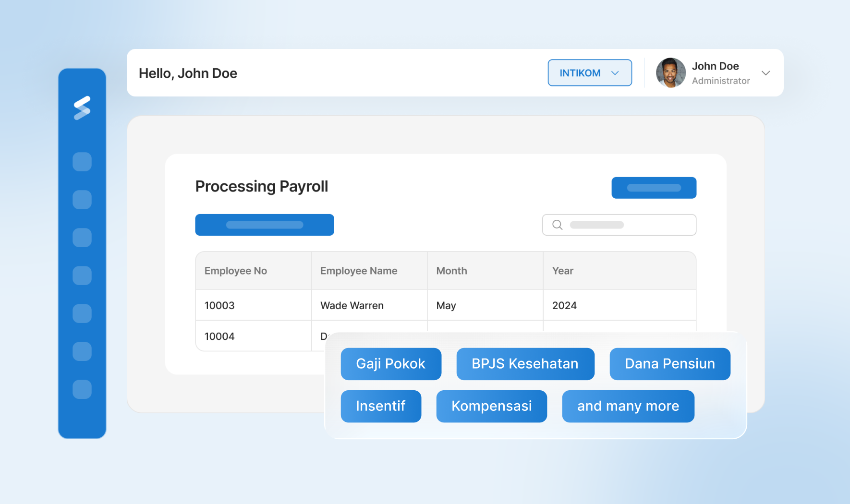Screen dimensions: 850x504
Task: Click the blue button beside Processing Payroll title
Action: pos(654,187)
